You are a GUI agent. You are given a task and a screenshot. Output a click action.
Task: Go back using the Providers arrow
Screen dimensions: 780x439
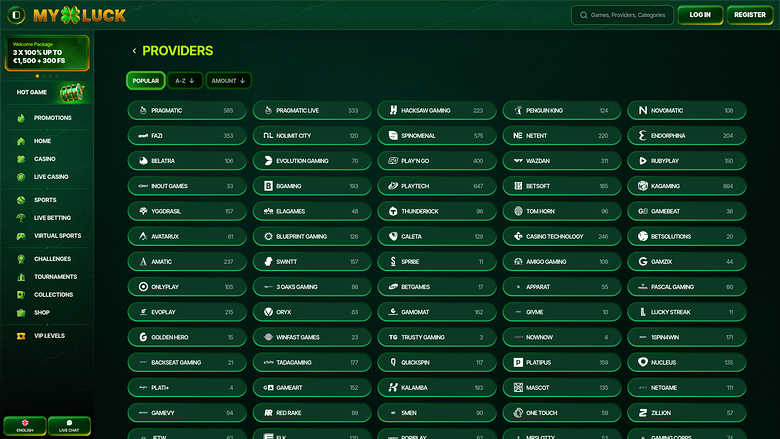pos(134,51)
